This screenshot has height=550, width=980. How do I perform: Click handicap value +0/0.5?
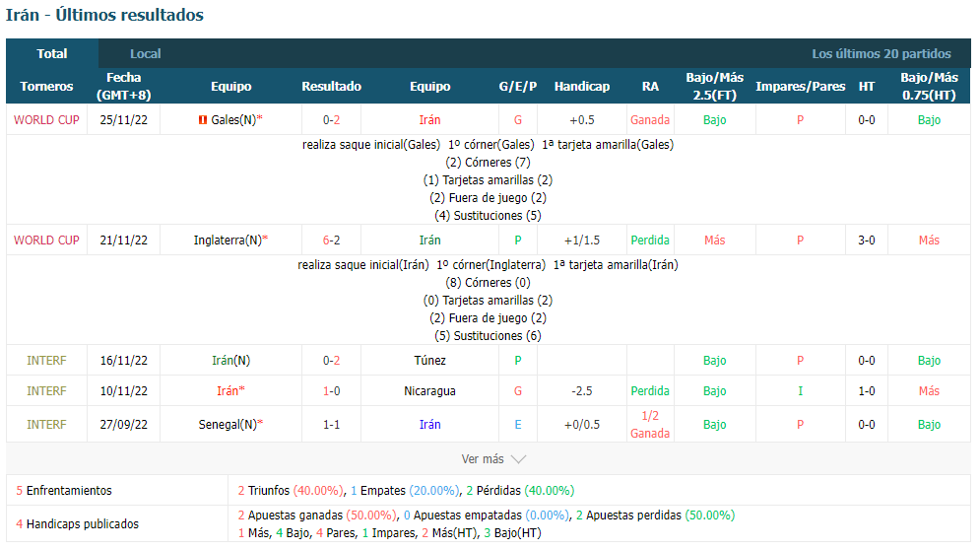click(x=582, y=424)
